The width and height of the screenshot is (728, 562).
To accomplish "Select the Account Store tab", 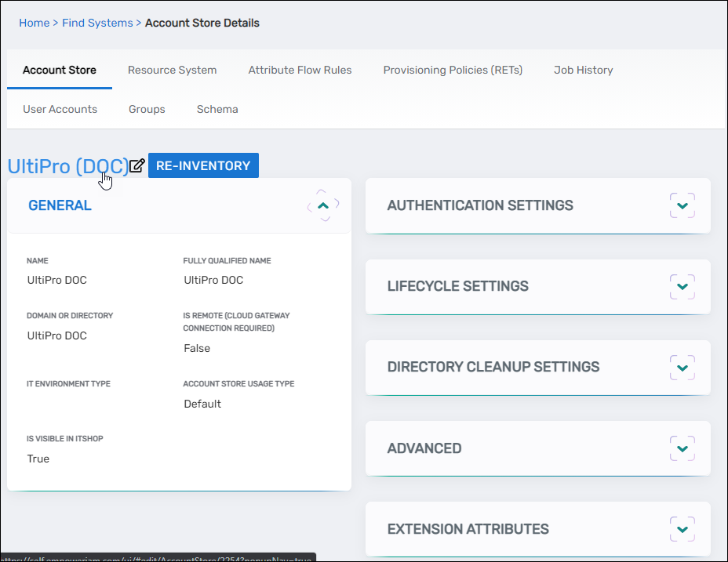I will 60,70.
